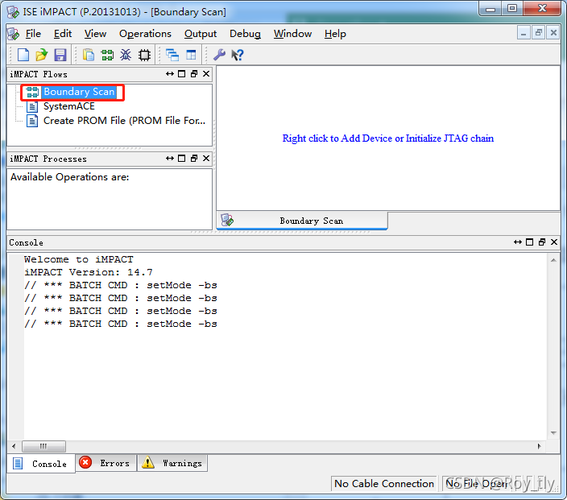Image resolution: width=567 pixels, height=500 pixels.
Task: Toggle width of iMPACT Flows panel
Action: (x=170, y=74)
